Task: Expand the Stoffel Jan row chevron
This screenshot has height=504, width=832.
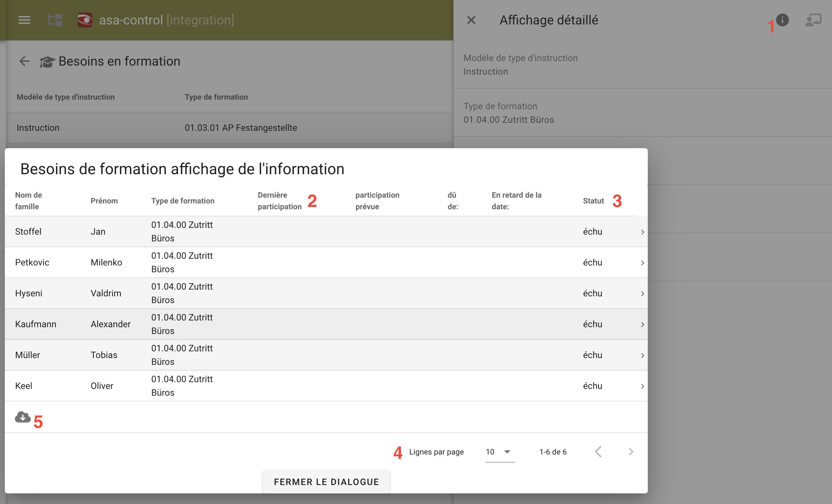Action: pyautogui.click(x=642, y=232)
